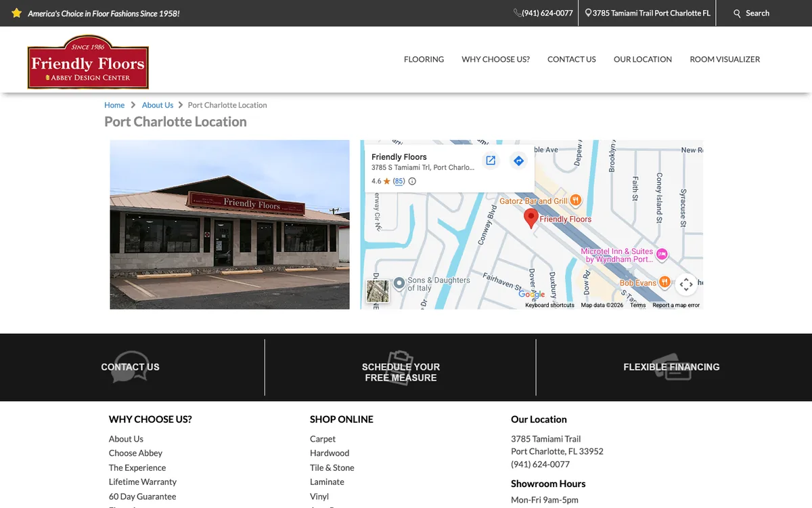
Task: Click the red Friendly Floors map pin
Action: (x=531, y=218)
